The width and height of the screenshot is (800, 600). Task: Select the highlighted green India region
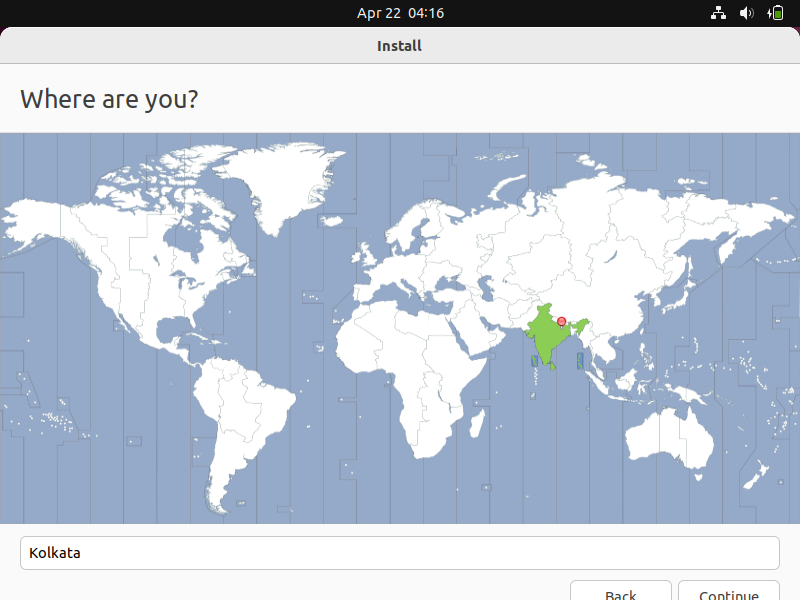click(x=547, y=337)
